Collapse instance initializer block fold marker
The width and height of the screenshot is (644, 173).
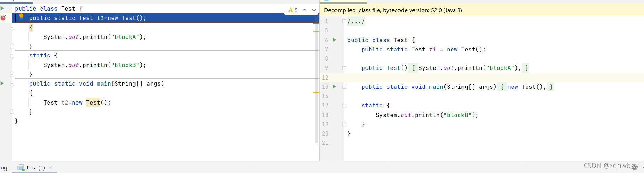click(12, 27)
